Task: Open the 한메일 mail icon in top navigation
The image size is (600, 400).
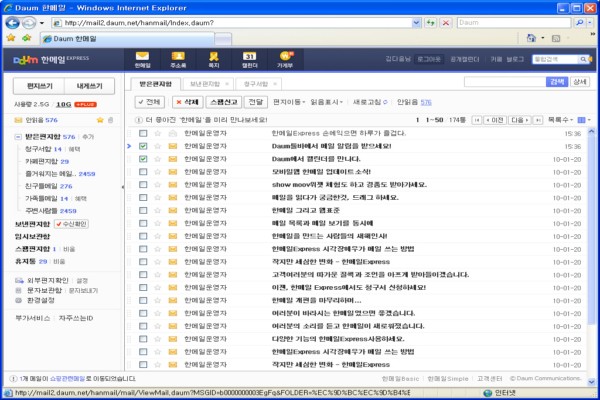Action: (142, 59)
